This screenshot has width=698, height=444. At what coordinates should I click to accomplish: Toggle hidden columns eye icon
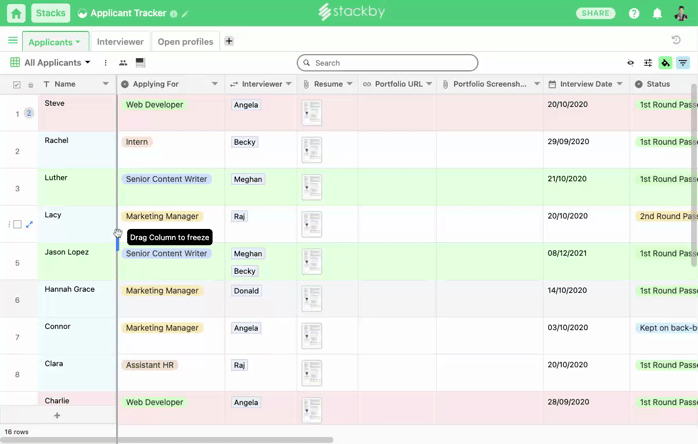[630, 63]
